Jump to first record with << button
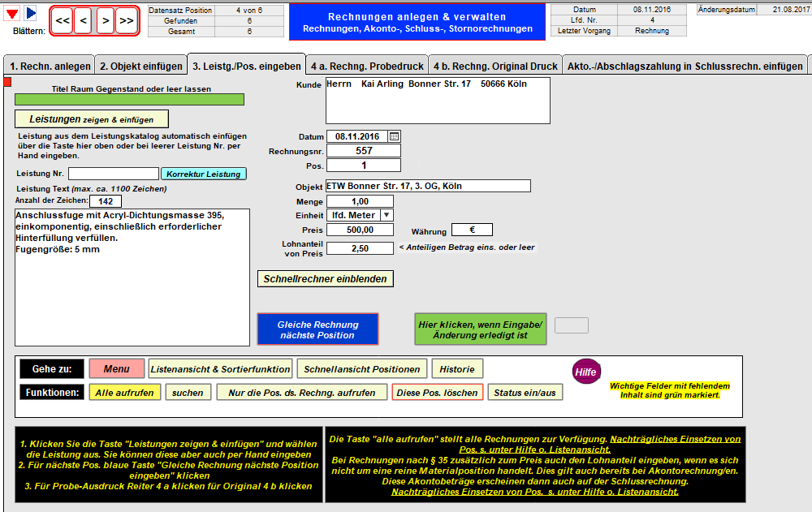Viewport: 812px width, 512px height. click(x=63, y=21)
